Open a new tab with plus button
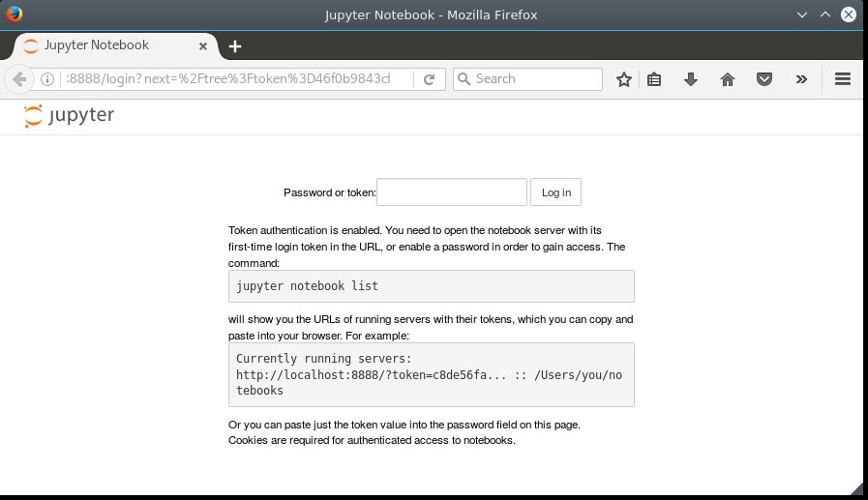 235,46
